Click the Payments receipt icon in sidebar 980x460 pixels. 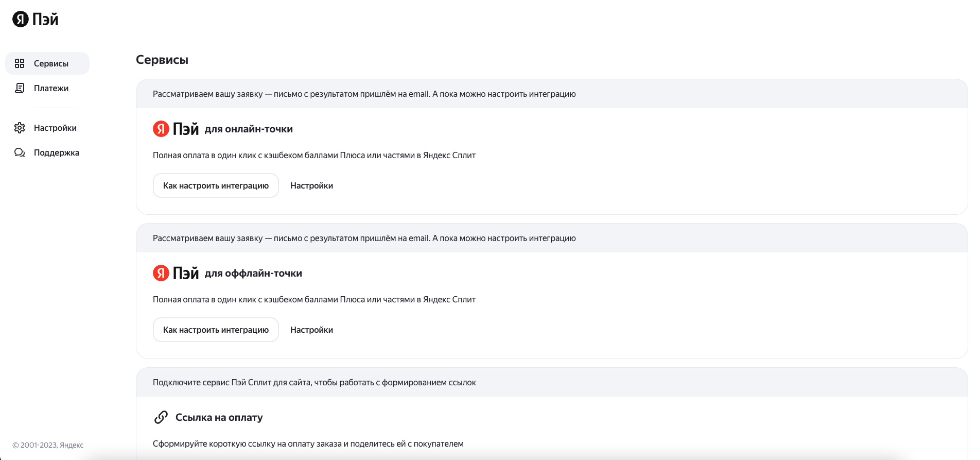pyautogui.click(x=20, y=88)
